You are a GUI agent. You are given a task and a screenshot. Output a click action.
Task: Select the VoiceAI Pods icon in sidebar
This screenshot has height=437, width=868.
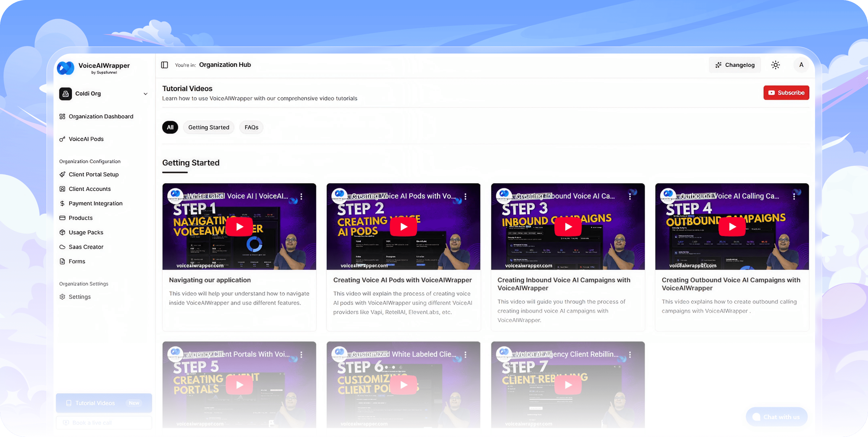tap(63, 138)
